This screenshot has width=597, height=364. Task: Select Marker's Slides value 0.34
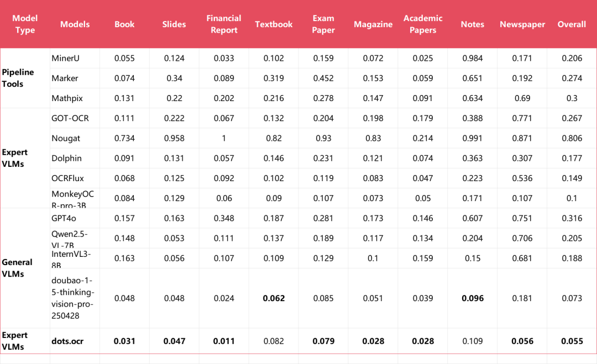174,78
